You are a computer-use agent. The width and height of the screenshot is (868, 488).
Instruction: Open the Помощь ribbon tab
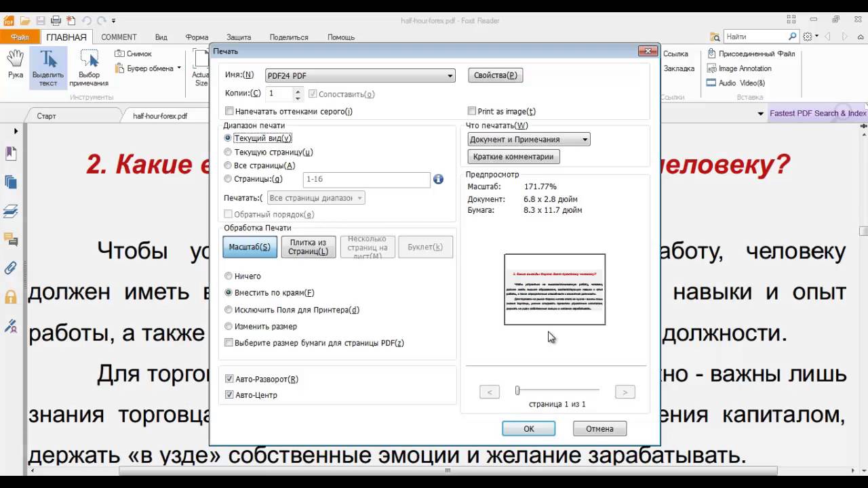pyautogui.click(x=341, y=37)
